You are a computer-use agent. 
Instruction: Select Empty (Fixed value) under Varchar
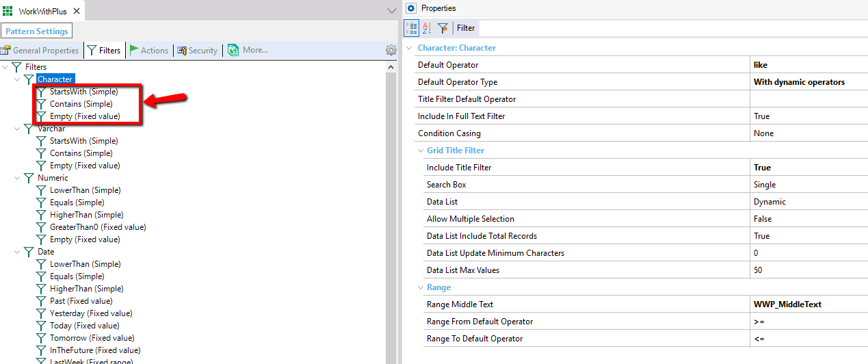(x=85, y=166)
